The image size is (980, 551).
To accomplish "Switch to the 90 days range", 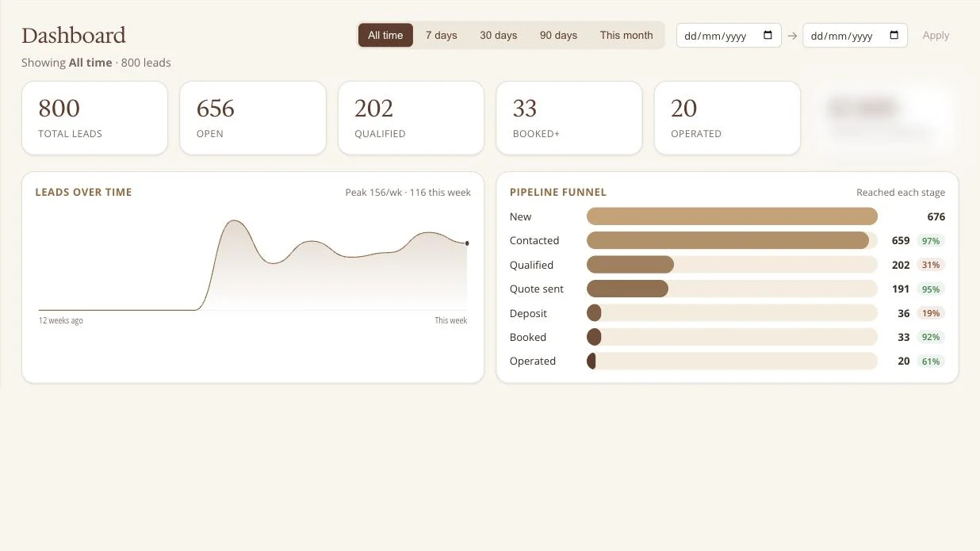I will click(559, 36).
